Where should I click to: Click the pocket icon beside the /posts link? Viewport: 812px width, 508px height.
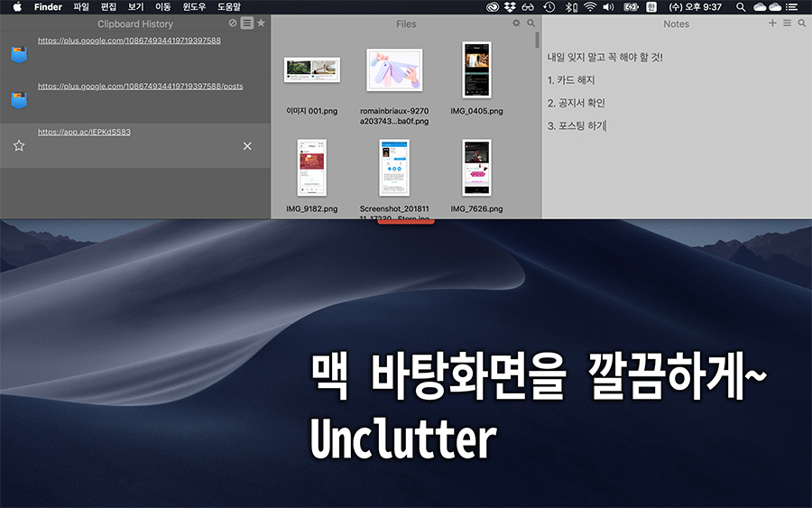tap(19, 100)
